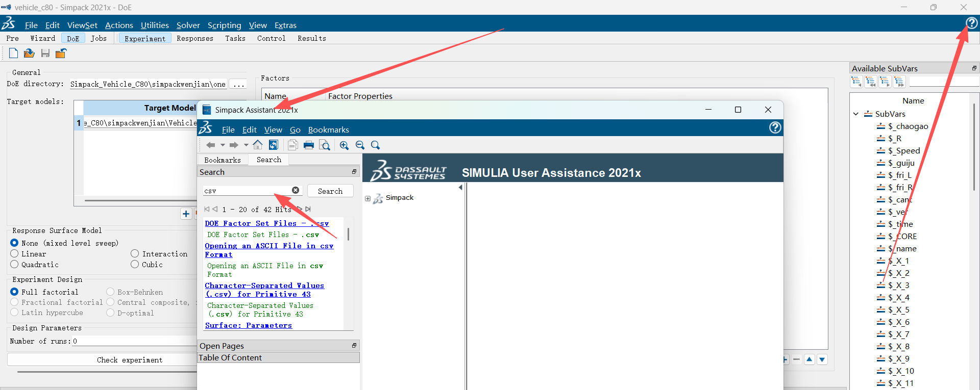Open Opening an ASCII File in csv link

[x=269, y=250]
